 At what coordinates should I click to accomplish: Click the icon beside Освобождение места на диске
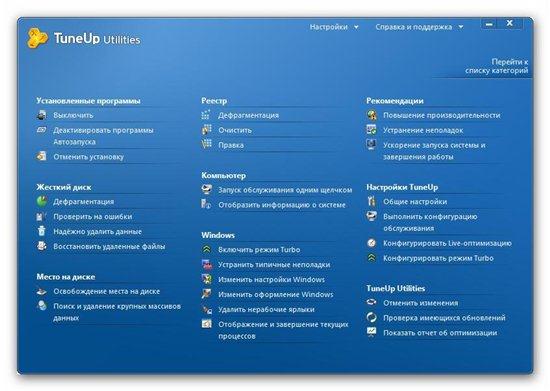[42, 291]
